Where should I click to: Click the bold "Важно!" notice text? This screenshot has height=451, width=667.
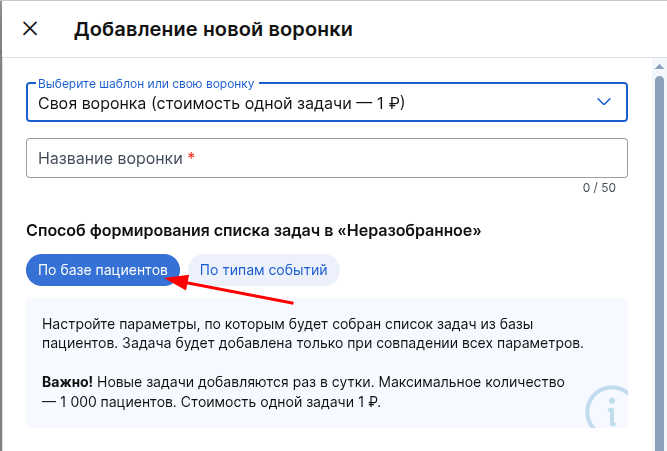tap(67, 383)
